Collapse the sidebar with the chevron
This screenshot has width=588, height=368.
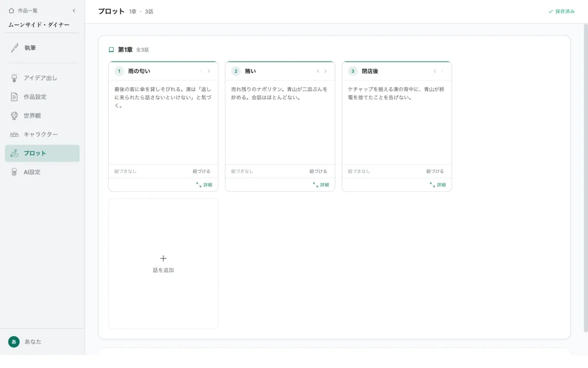(x=74, y=10)
